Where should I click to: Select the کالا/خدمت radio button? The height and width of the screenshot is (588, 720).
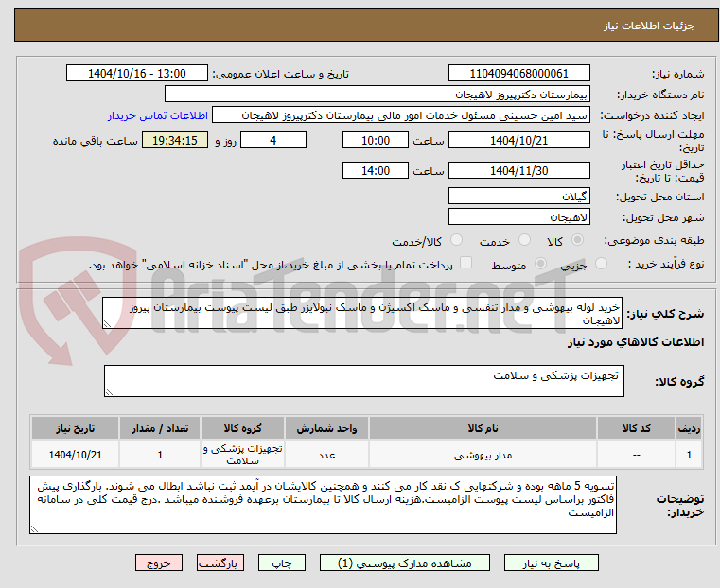[456, 240]
